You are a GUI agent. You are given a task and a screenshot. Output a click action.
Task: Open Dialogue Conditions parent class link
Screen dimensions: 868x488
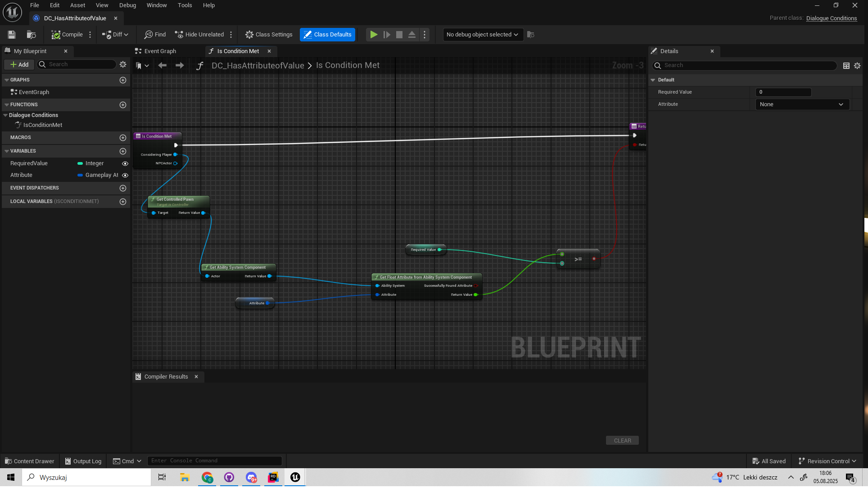[831, 18]
